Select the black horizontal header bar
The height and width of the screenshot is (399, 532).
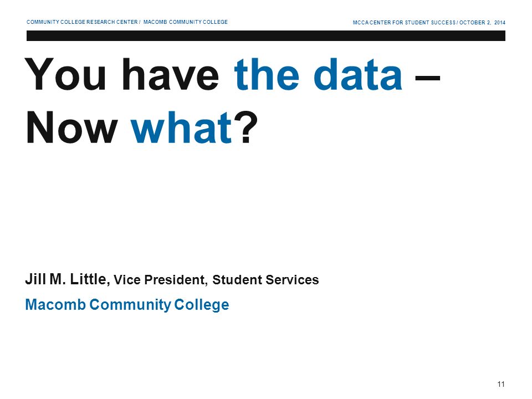tap(265, 35)
